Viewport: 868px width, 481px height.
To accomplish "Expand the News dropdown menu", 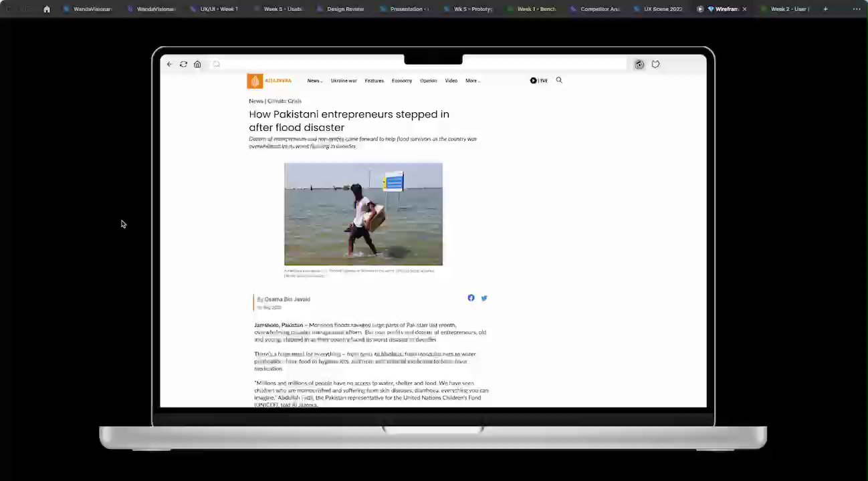I will [314, 81].
